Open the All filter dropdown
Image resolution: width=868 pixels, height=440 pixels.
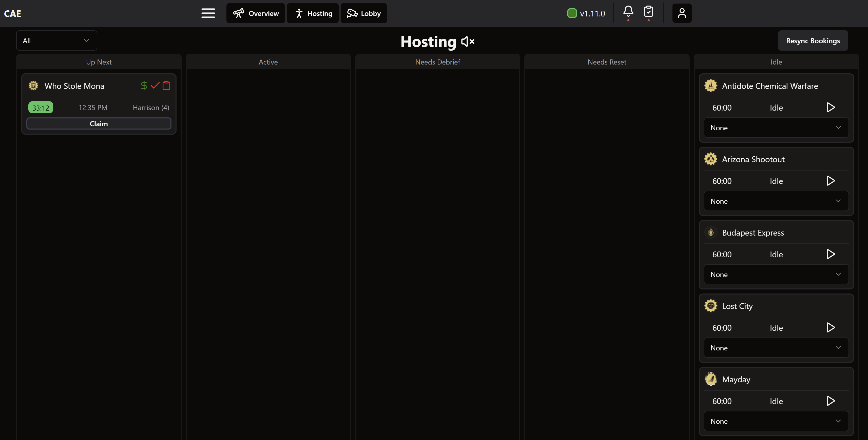pos(57,41)
